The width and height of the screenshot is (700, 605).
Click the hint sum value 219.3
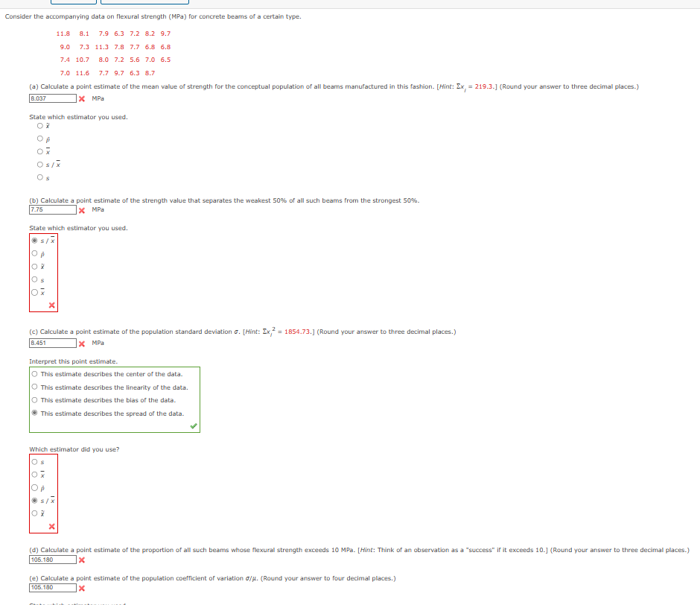(x=485, y=86)
